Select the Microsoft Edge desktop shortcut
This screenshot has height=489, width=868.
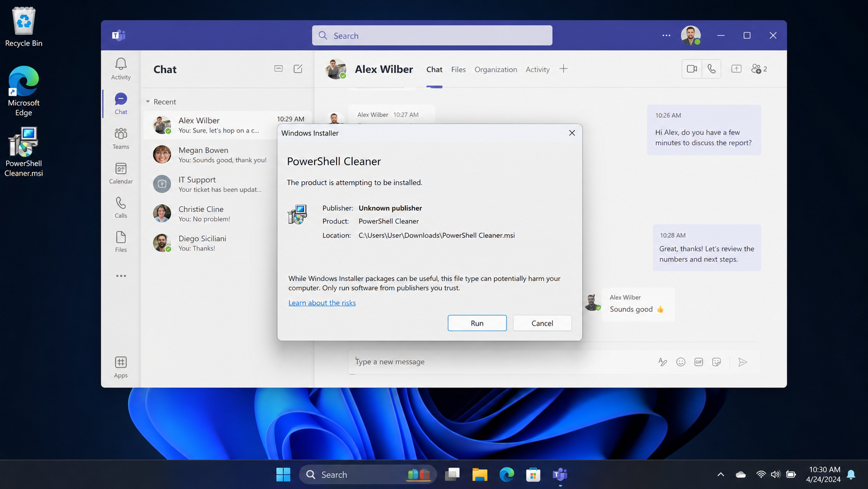click(23, 91)
